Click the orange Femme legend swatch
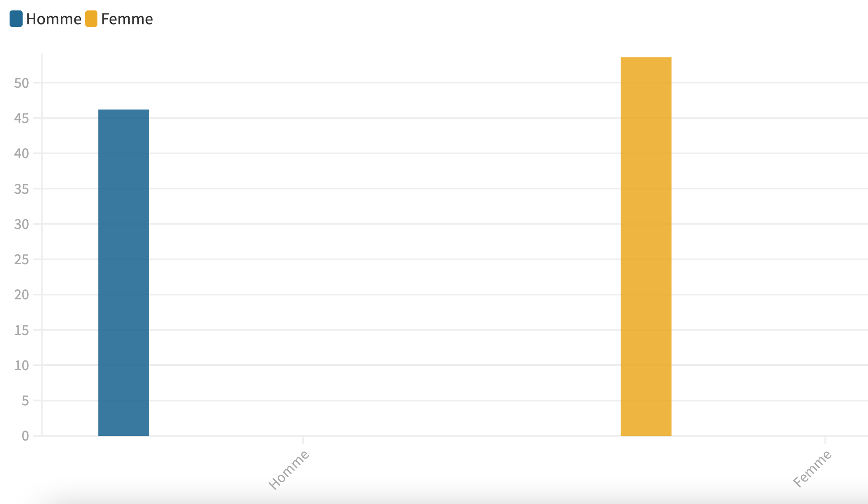Viewport: 868px width, 504px height. click(x=91, y=19)
